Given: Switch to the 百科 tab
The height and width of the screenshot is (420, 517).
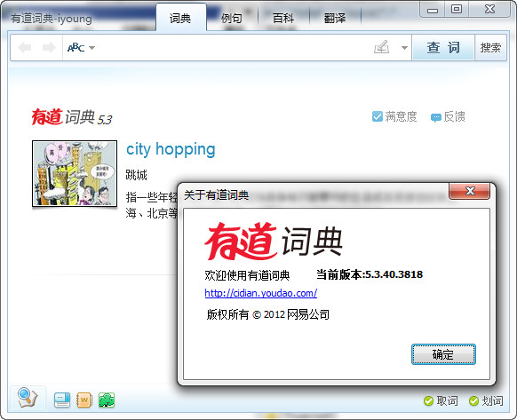Looking at the screenshot, I should [283, 18].
